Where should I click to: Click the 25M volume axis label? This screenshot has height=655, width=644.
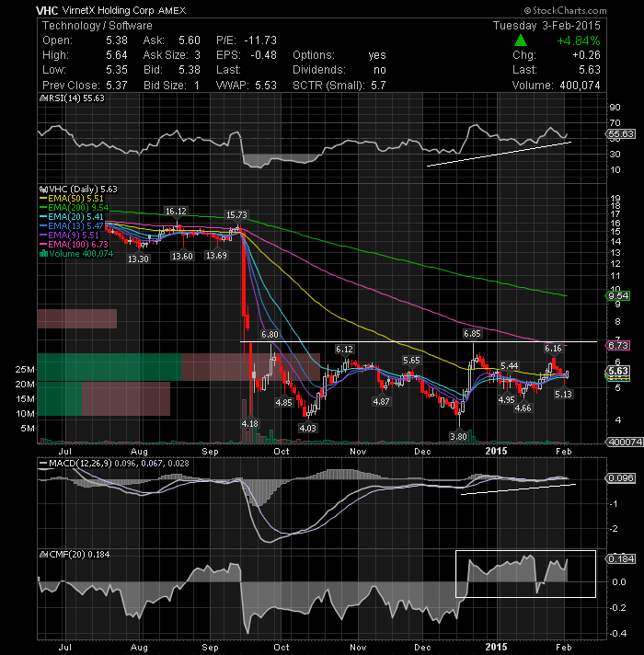[x=25, y=370]
